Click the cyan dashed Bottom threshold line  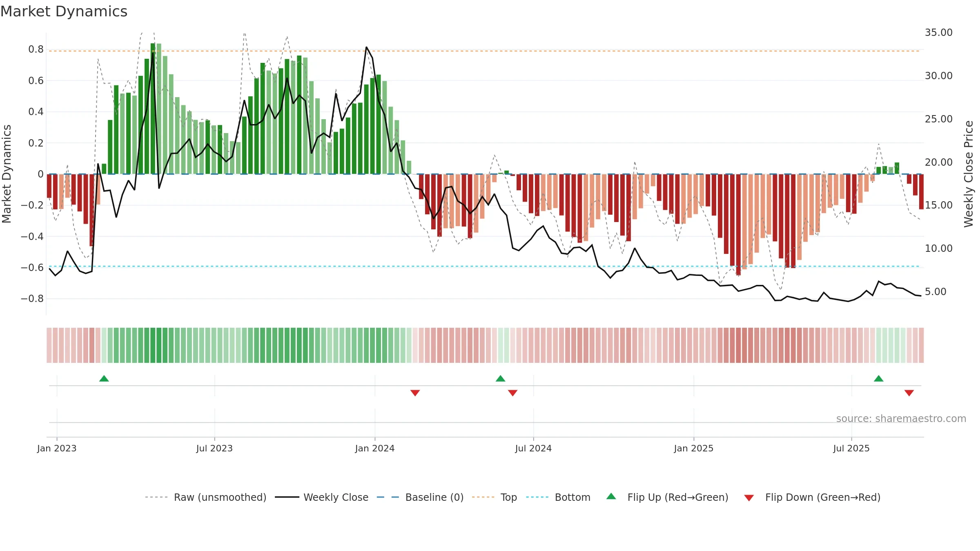click(x=485, y=267)
